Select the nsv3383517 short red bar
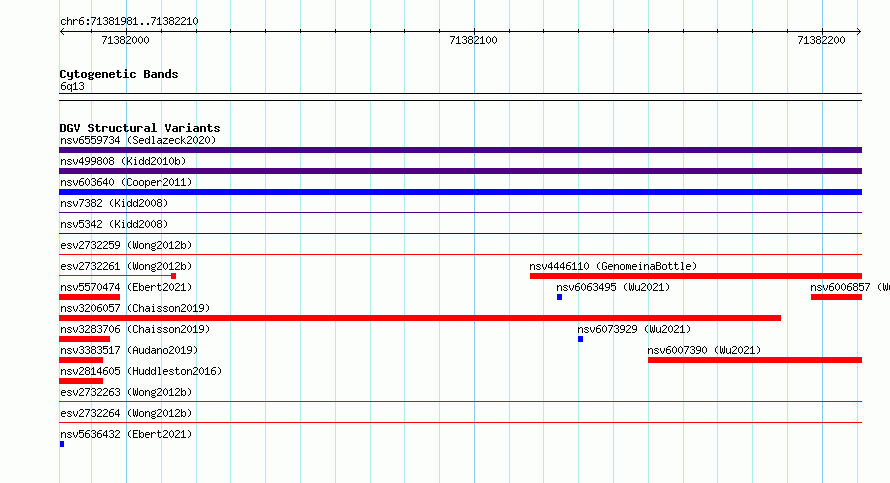The image size is (890, 483). (x=81, y=360)
